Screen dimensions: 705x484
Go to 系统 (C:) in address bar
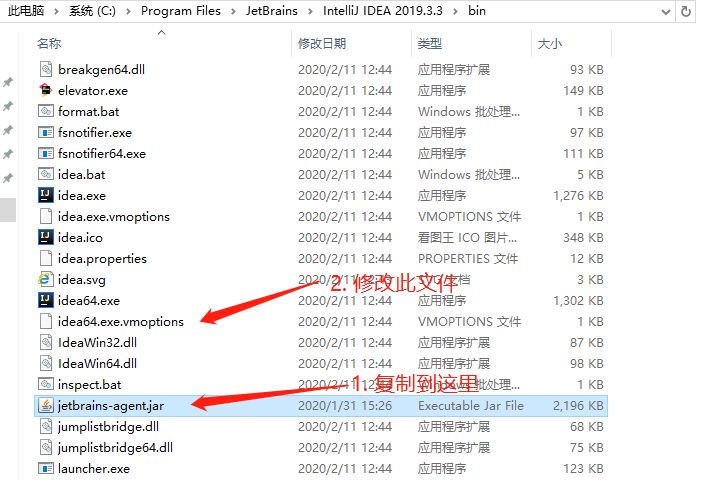(92, 11)
